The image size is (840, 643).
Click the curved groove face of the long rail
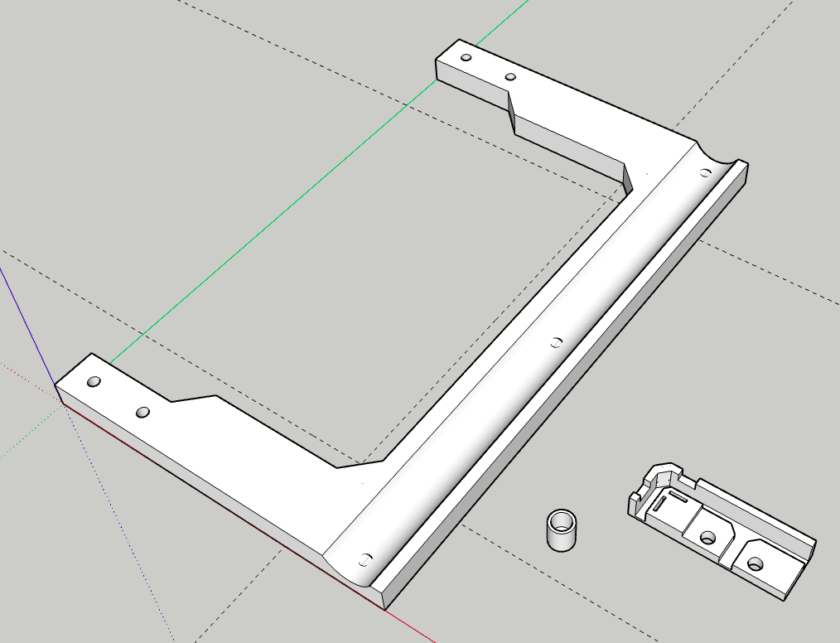coord(530,365)
